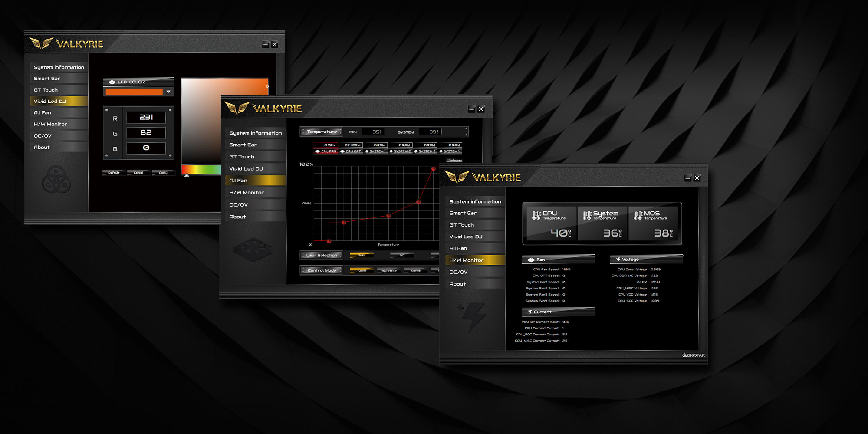Select the SYSTEM 3 fan tab
868x434 pixels.
425,151
